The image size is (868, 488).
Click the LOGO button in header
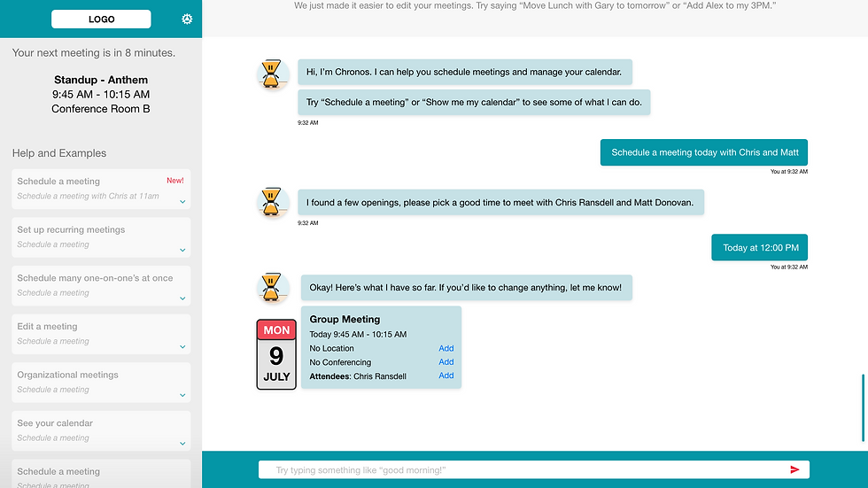tap(101, 19)
